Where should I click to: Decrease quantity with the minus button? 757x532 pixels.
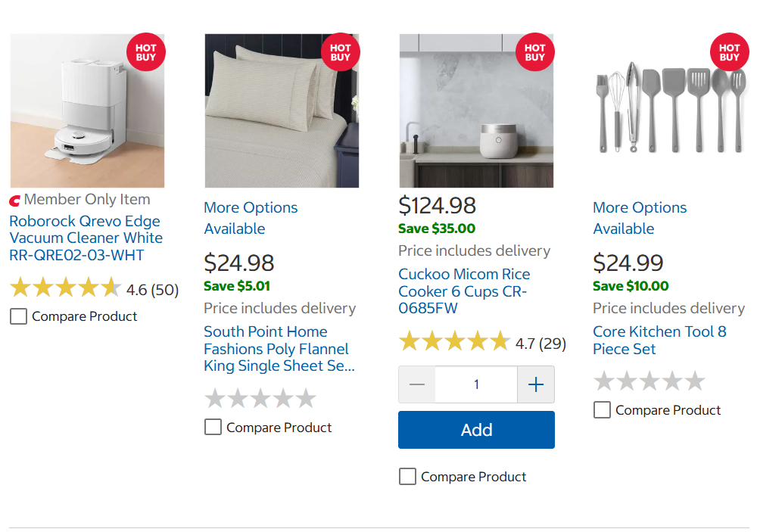pyautogui.click(x=417, y=384)
